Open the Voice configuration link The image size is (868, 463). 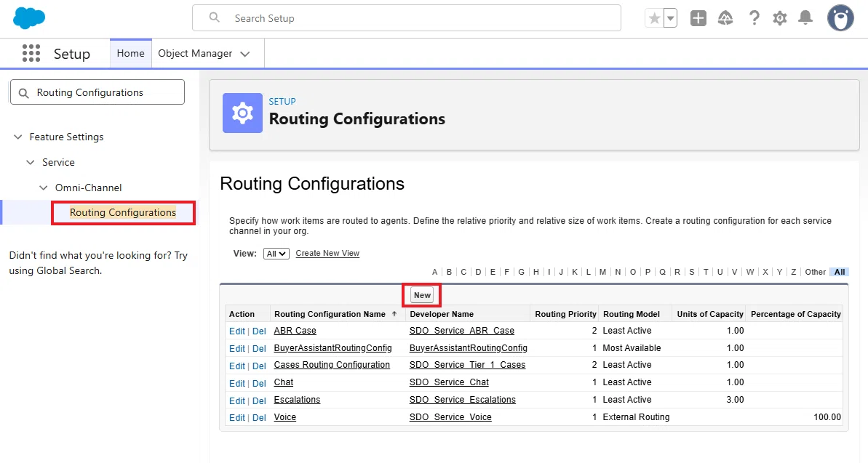(x=284, y=417)
